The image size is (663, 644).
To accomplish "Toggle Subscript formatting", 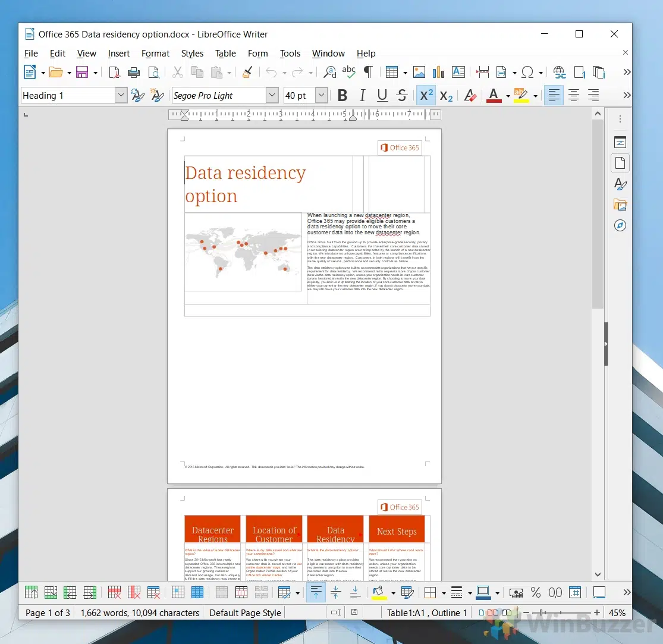I will pos(446,96).
